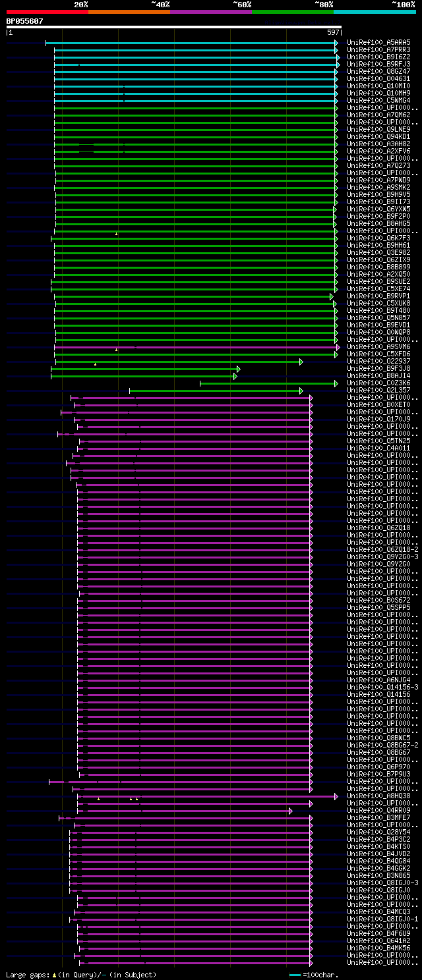This screenshot has width=422, height=980.
Task: Select the UniRef100_Q3E982 label
Action: (x=378, y=252)
